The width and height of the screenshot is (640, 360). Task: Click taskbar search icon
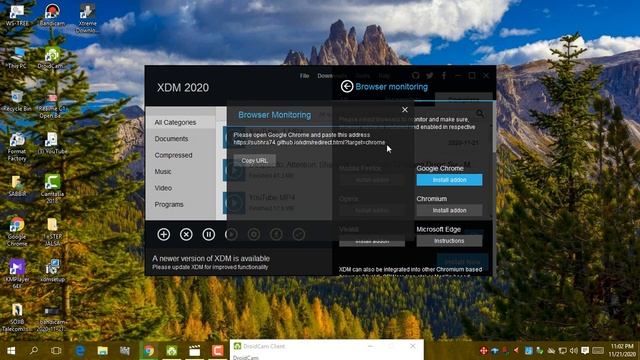click(x=34, y=351)
